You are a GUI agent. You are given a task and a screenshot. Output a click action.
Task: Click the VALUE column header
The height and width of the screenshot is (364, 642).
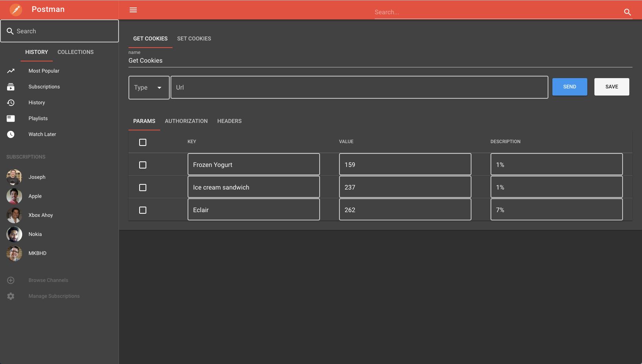point(346,142)
